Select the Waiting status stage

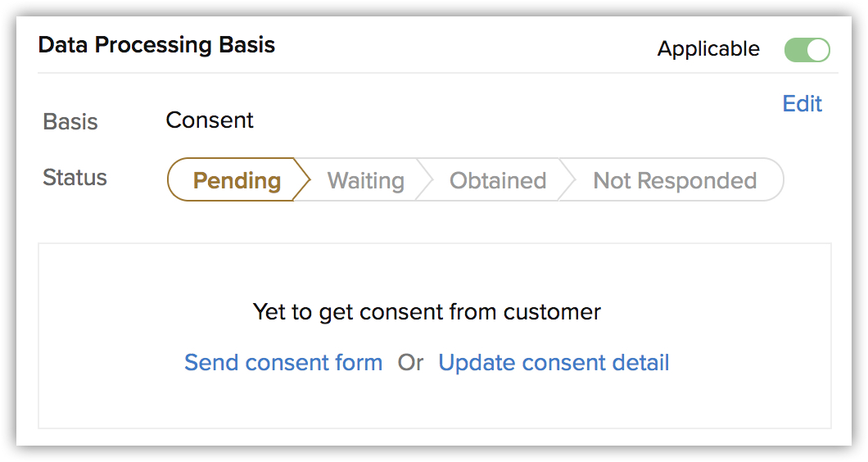coord(365,180)
